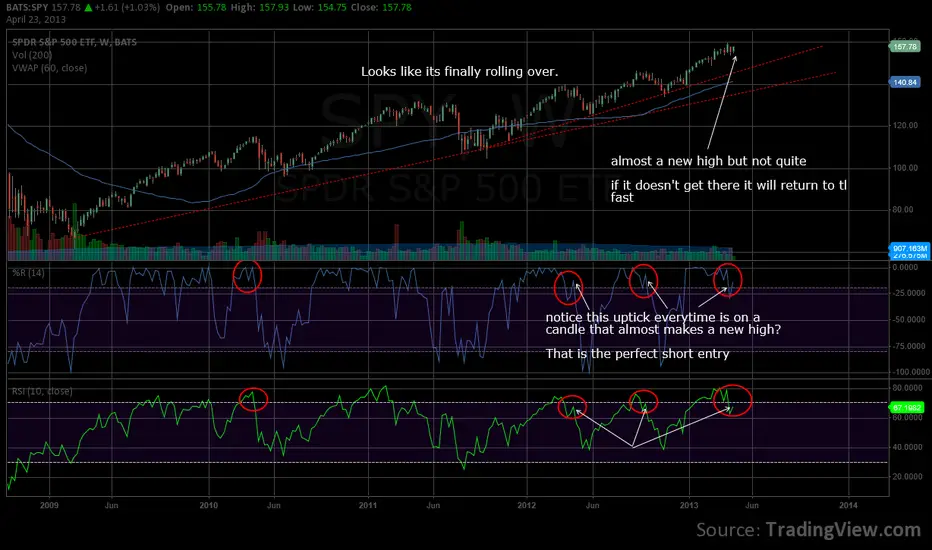Select the 'almost a new high but not quite' note
The height and width of the screenshot is (550, 932).
click(709, 161)
